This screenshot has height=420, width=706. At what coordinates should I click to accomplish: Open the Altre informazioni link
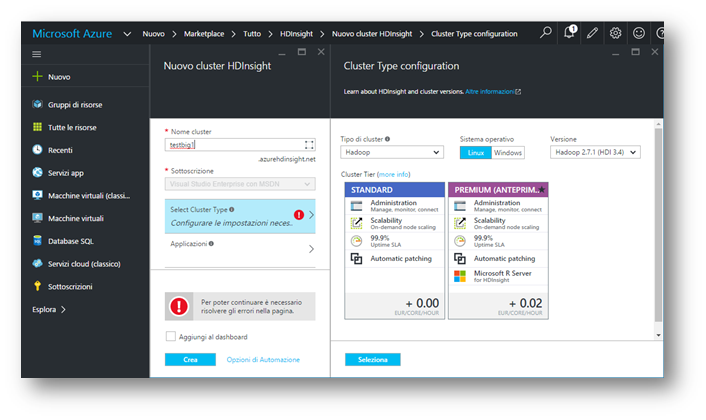(489, 91)
